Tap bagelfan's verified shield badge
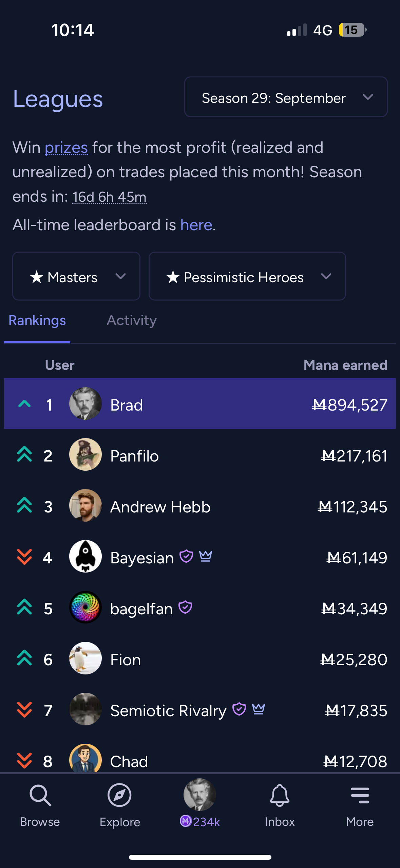 (185, 607)
